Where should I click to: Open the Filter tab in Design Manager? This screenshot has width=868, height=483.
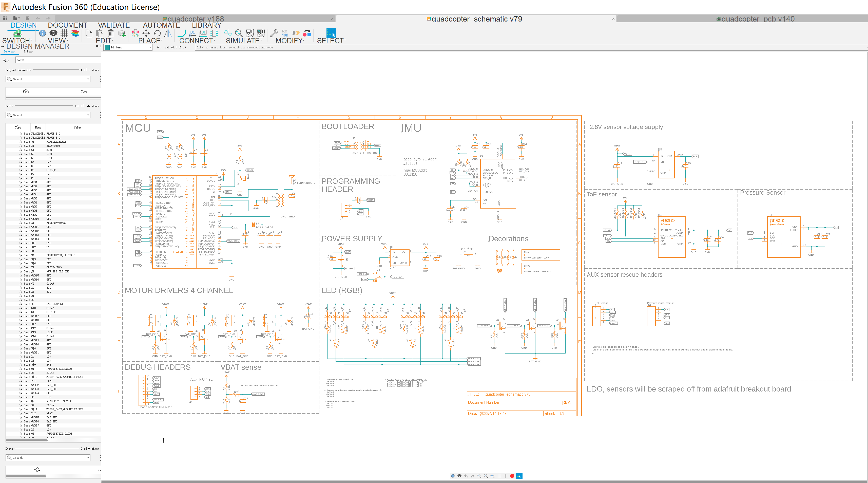tap(28, 52)
